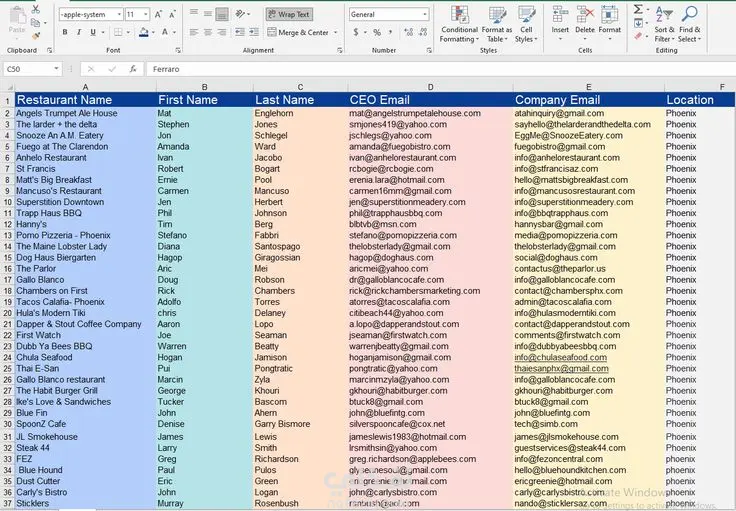Expand the font size dropdown
Image resolution: width=736 pixels, height=511 pixels.
pos(146,14)
